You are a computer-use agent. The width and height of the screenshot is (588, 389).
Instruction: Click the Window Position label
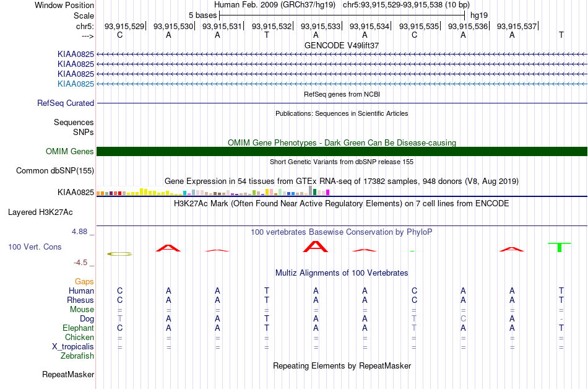pos(64,5)
